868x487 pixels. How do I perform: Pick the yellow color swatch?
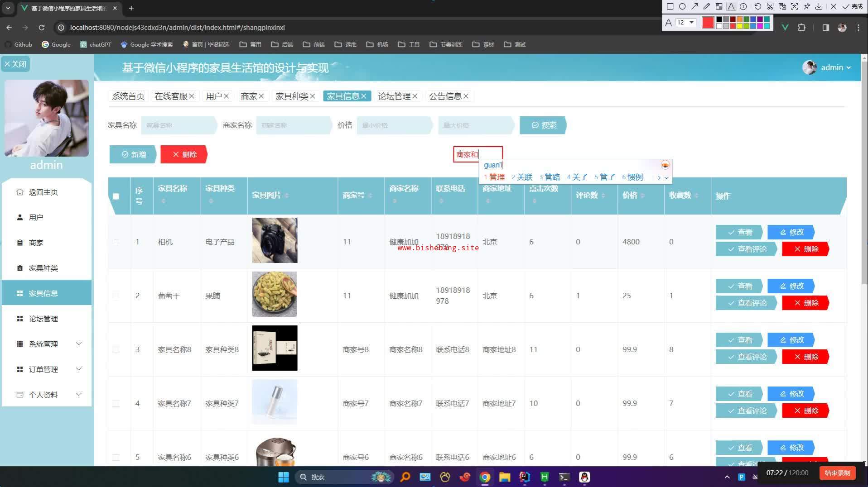(740, 26)
